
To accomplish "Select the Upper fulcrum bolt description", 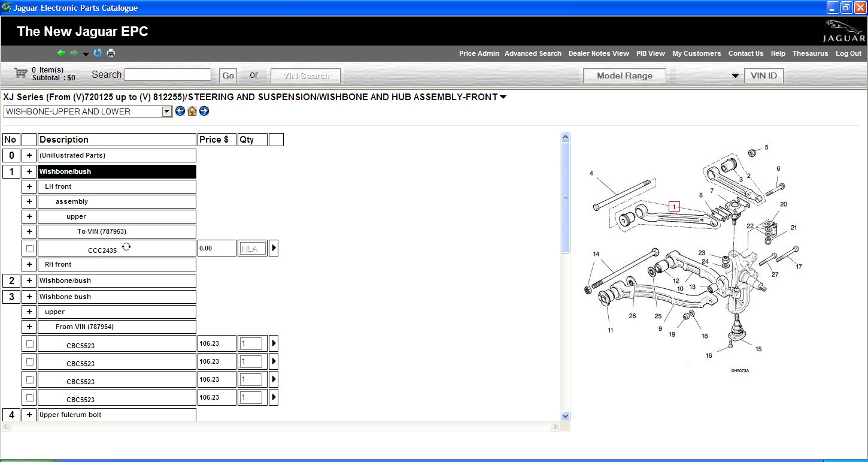I will (117, 415).
